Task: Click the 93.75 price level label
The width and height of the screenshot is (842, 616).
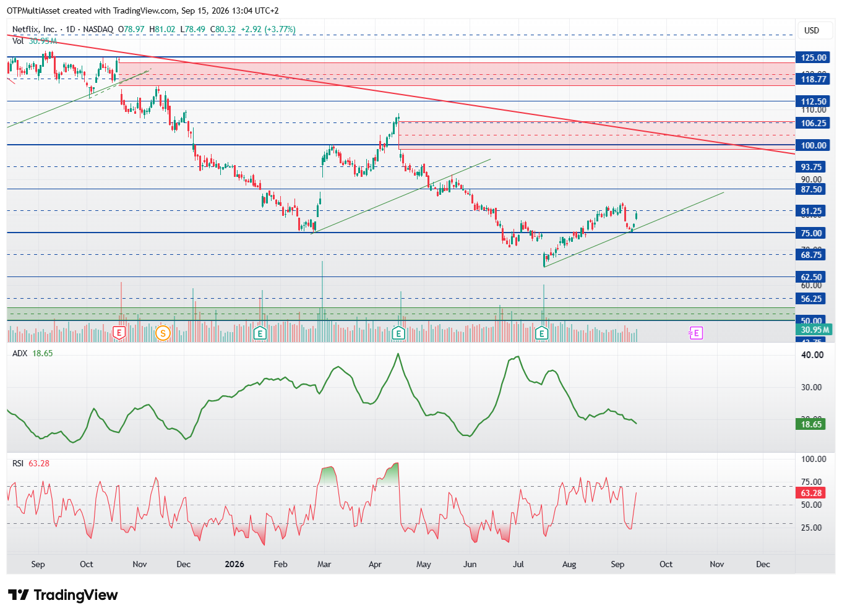Action: [x=812, y=167]
